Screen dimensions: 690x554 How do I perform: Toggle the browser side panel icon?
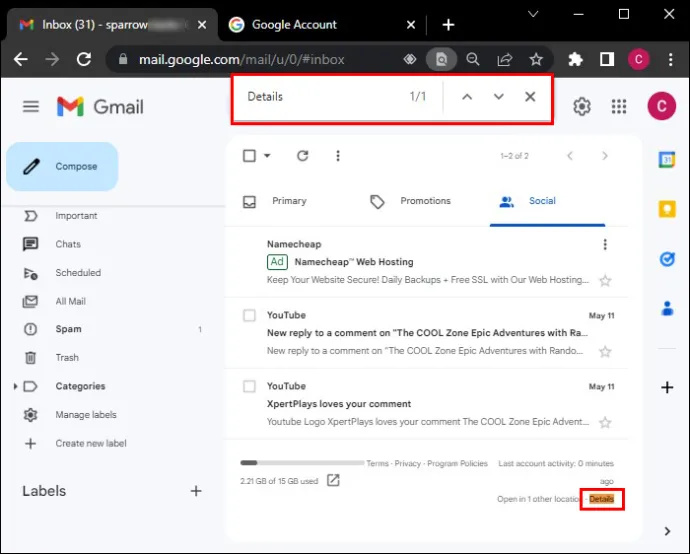click(x=607, y=59)
